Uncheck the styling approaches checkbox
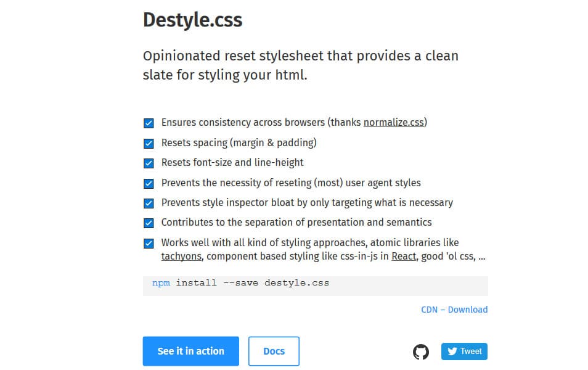The height and width of the screenshot is (370, 588). [149, 243]
